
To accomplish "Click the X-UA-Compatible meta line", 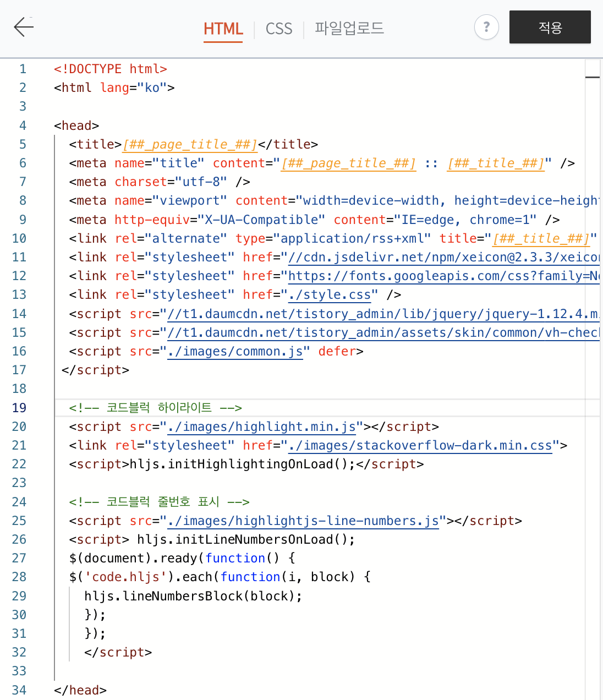I will [314, 220].
